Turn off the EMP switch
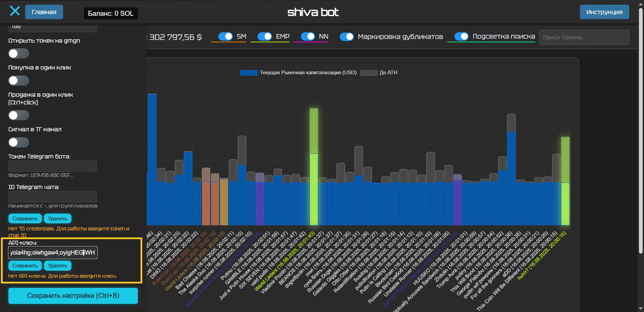This screenshot has height=312, width=644. pos(265,36)
